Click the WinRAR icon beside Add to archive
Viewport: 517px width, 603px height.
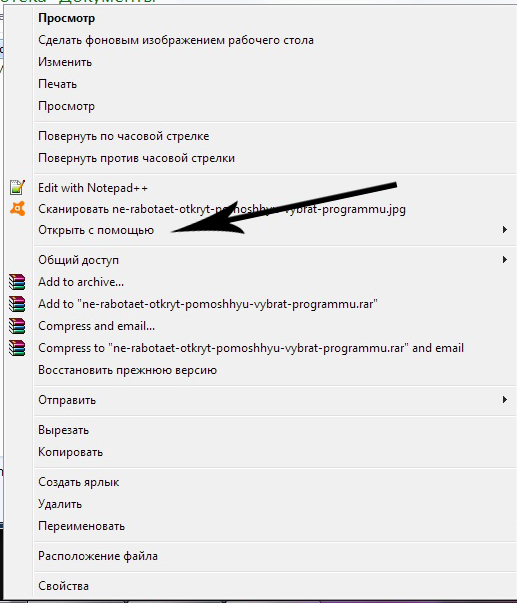pos(17,282)
